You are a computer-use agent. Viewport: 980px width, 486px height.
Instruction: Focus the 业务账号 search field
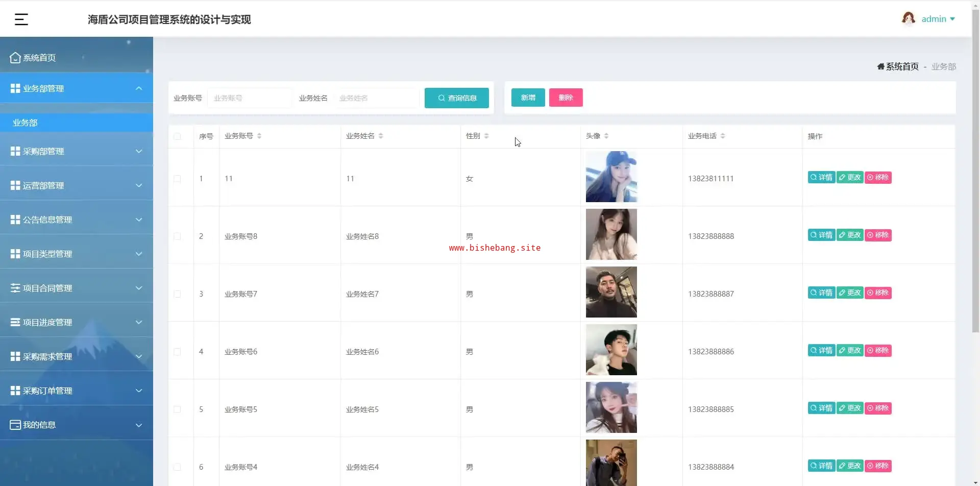coord(250,98)
